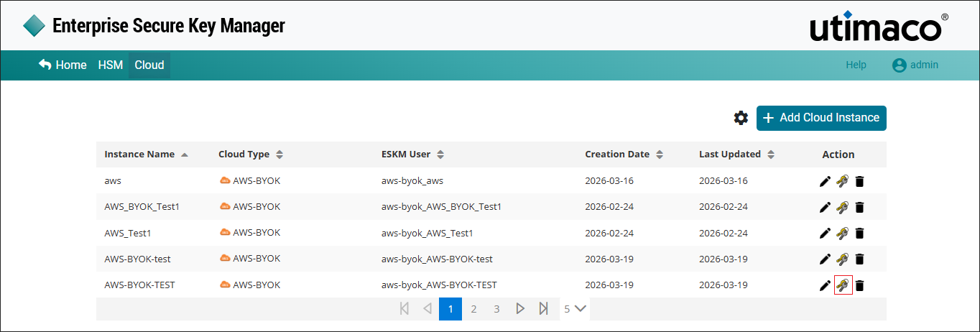Click Add Cloud Instance button

click(x=821, y=118)
